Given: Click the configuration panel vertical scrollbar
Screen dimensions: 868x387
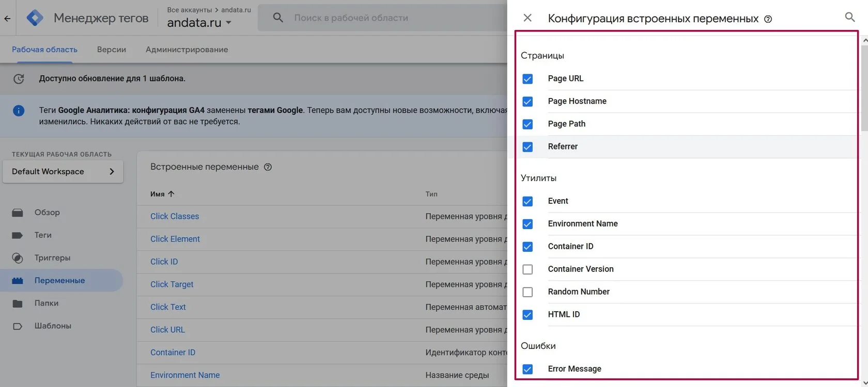Looking at the screenshot, I should pyautogui.click(x=865, y=88).
